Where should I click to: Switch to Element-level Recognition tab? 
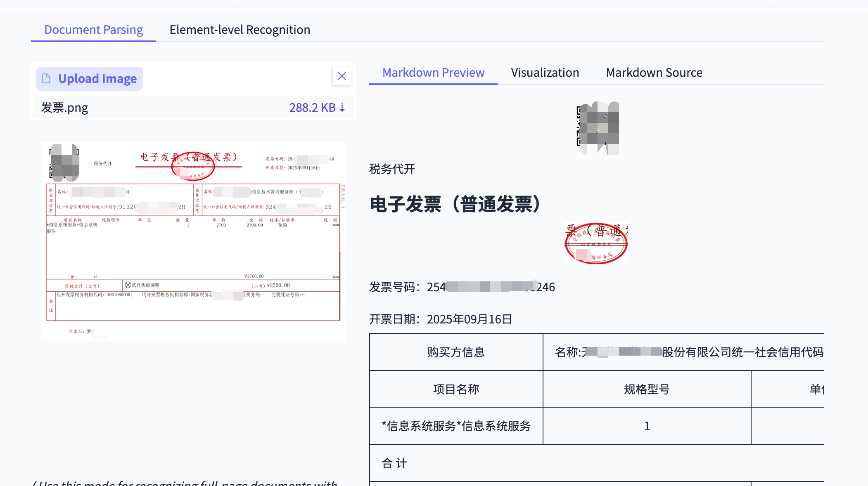(239, 29)
